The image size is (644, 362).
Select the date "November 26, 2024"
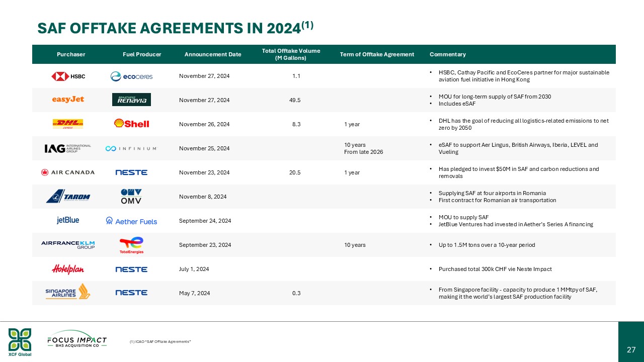point(204,124)
